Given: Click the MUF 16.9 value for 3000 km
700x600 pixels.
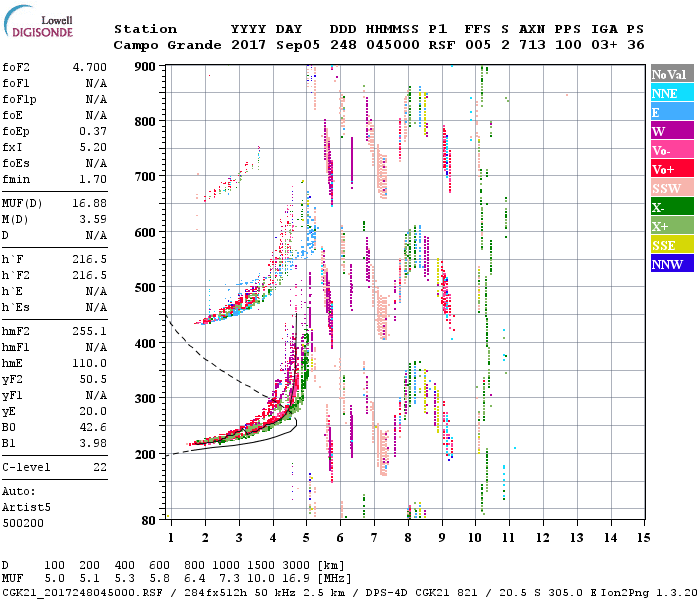Looking at the screenshot, I should pyautogui.click(x=296, y=579).
